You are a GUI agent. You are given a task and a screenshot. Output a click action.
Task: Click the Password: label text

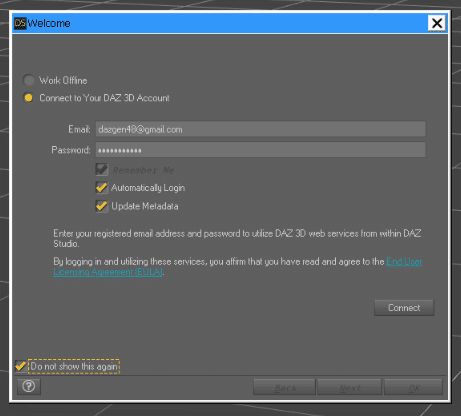pos(71,150)
